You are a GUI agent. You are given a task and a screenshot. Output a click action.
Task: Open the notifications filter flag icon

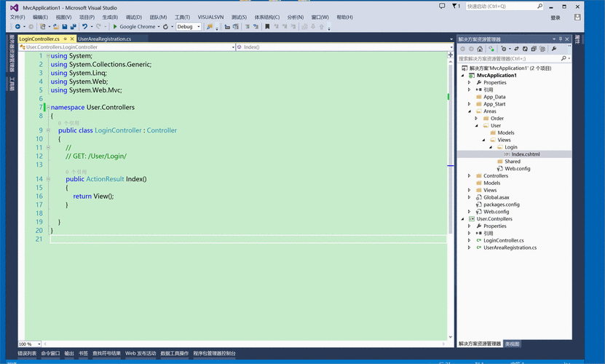(x=454, y=6)
